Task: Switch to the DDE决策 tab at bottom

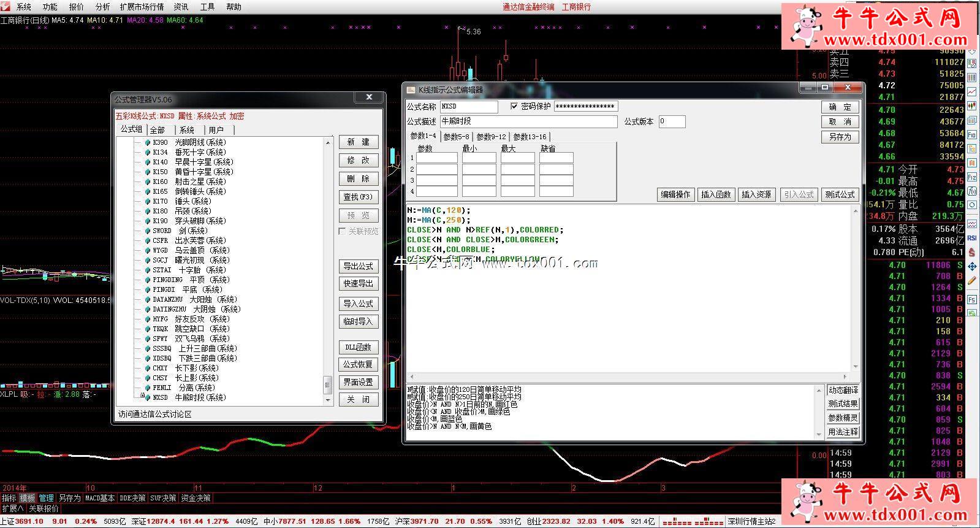Action: (x=133, y=498)
